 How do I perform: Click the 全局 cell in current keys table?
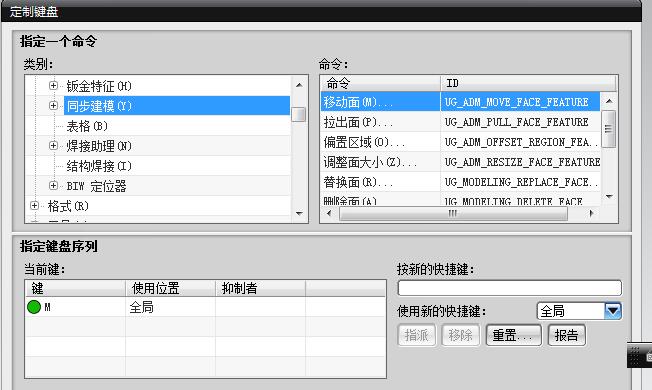[170, 307]
